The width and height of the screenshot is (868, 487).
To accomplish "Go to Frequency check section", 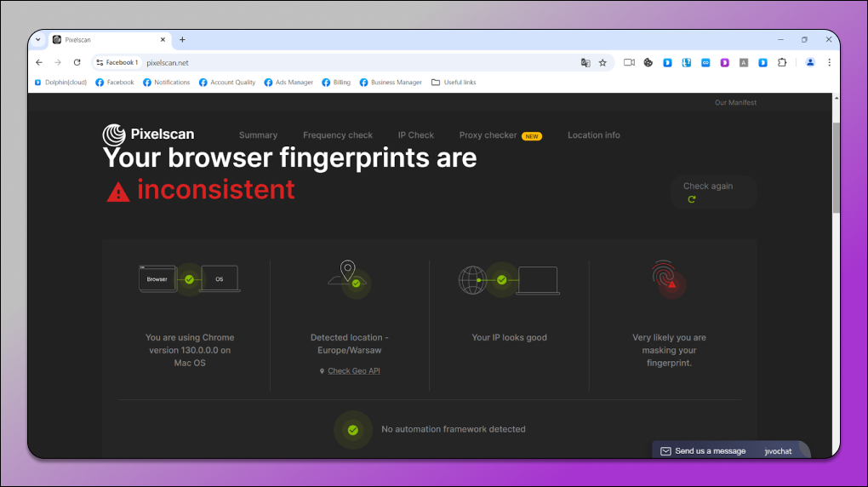I will [x=338, y=135].
